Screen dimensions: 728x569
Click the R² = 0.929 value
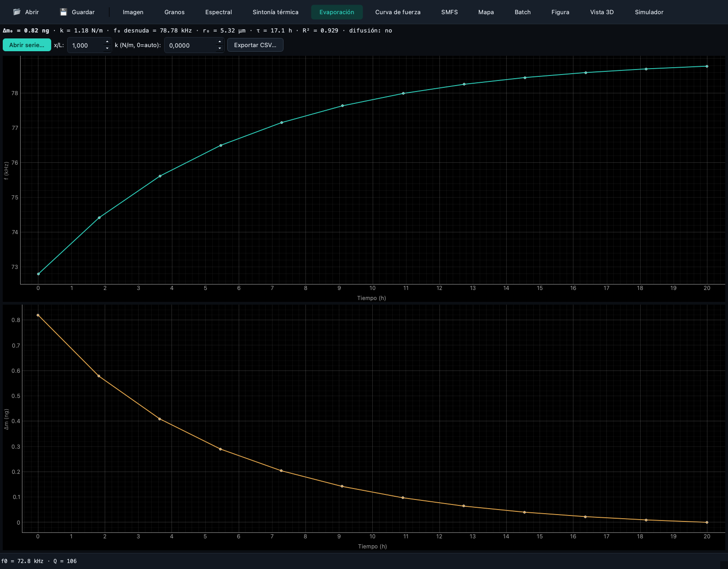click(321, 31)
